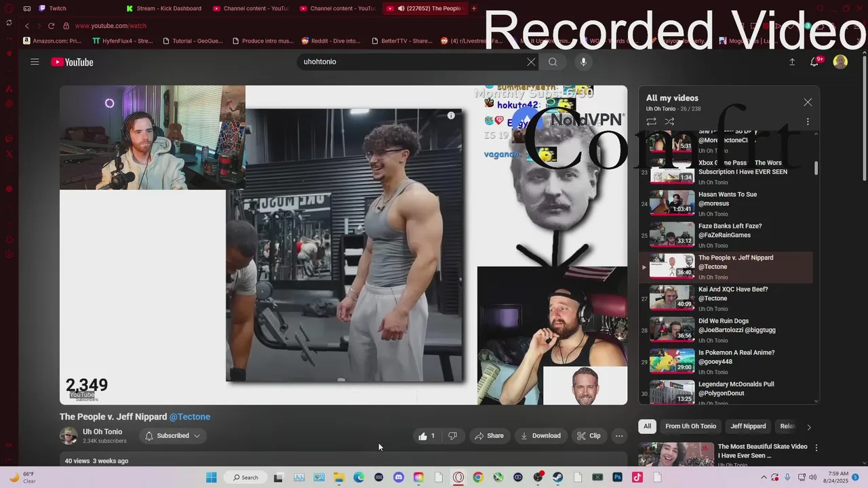The image size is (868, 488).
Task: Open the YouTube create upload icon
Action: [x=792, y=62]
